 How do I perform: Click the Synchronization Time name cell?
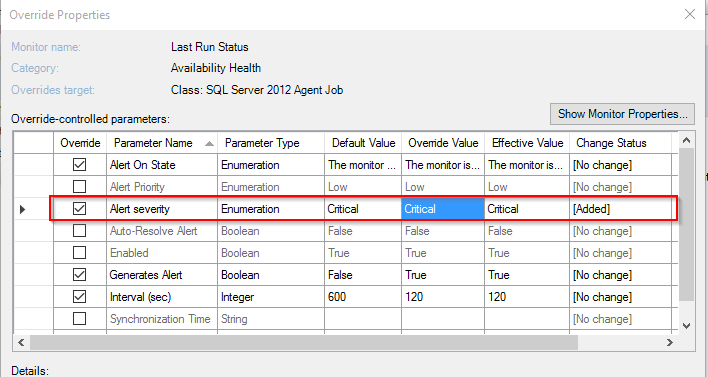click(162, 319)
